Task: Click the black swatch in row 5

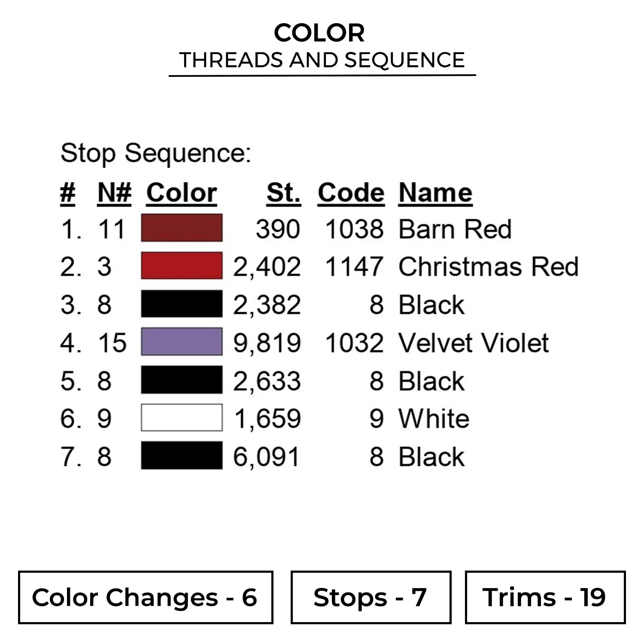Action: pyautogui.click(x=182, y=380)
